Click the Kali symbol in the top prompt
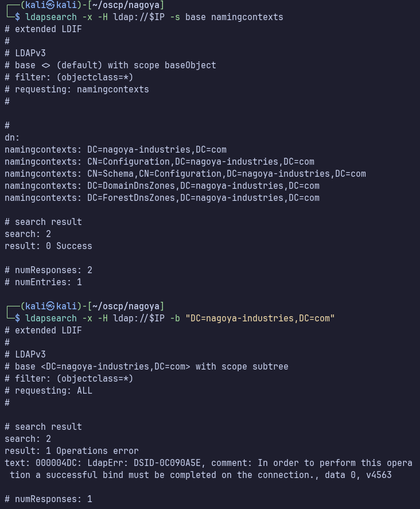 50,5
